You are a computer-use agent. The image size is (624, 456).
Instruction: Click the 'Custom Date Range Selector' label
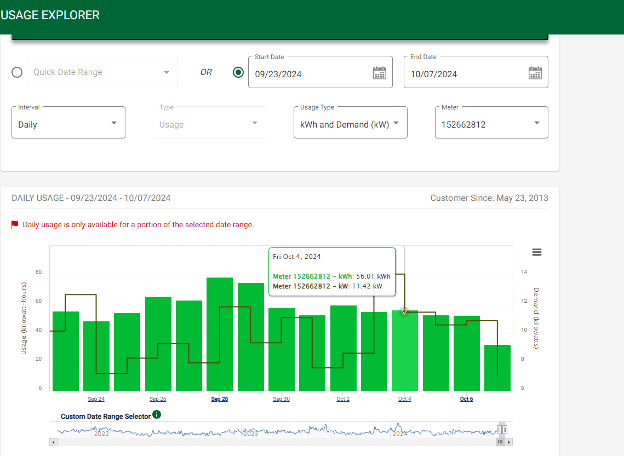click(x=105, y=416)
